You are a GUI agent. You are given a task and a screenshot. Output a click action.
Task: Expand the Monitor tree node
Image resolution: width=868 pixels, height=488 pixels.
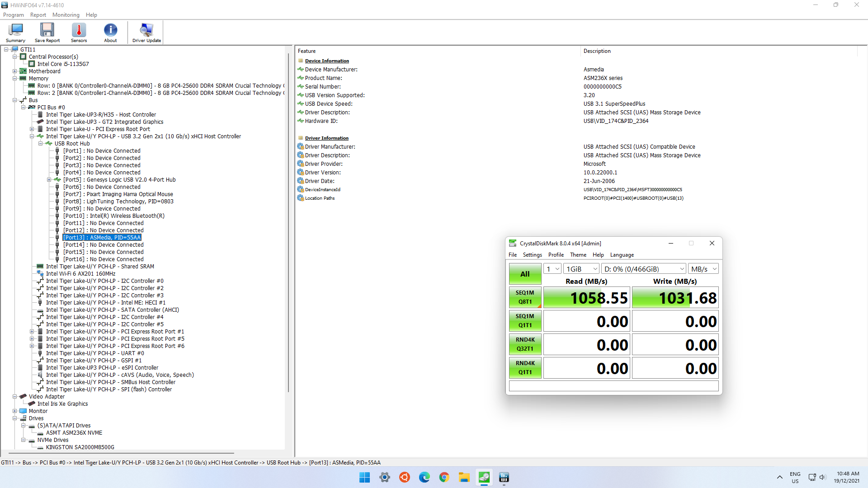(x=15, y=411)
